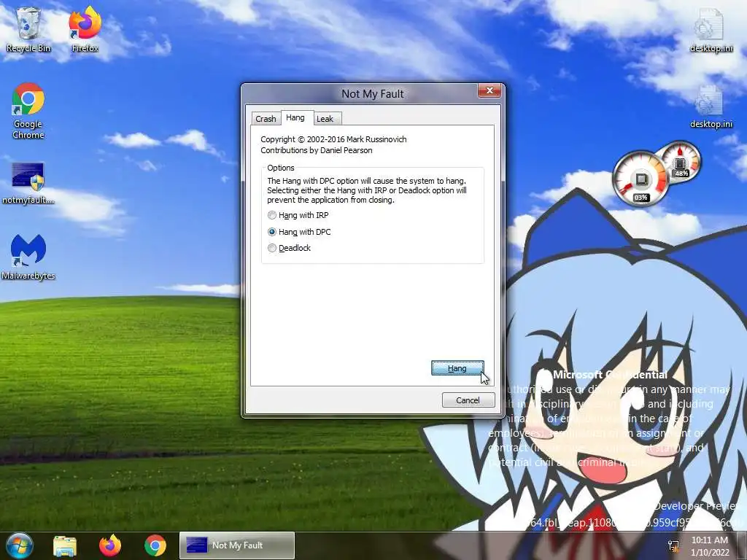
Task: Click the Copyright 2002-2016 Mark Russinovich text
Action: (333, 139)
